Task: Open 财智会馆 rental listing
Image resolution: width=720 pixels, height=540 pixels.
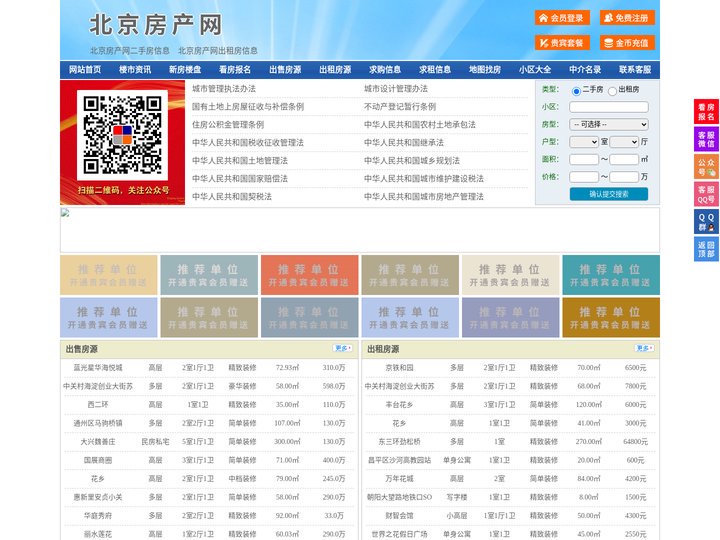Action: coord(399,516)
